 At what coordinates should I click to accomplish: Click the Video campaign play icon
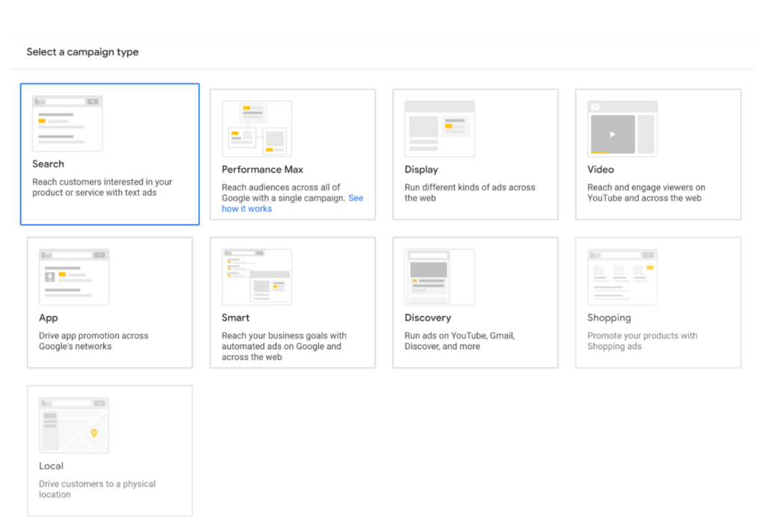[613, 134]
